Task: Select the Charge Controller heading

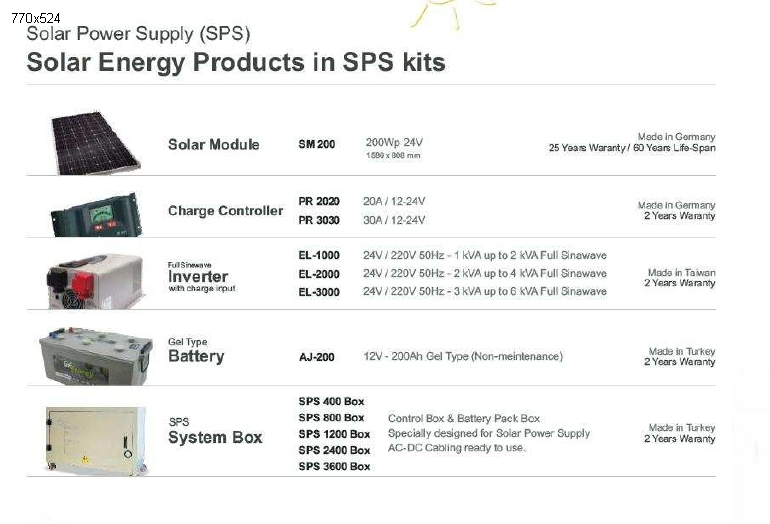Action: [225, 211]
